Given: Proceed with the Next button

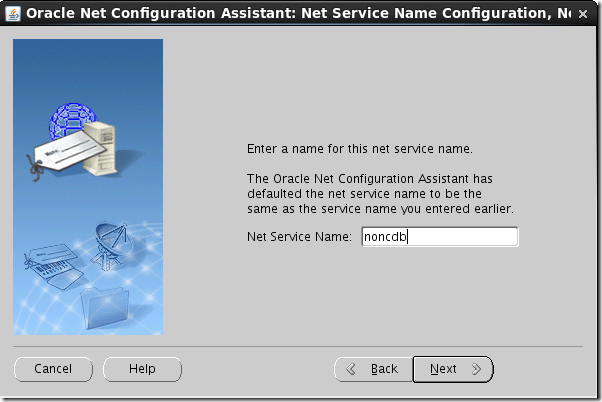Looking at the screenshot, I should click(x=453, y=369).
